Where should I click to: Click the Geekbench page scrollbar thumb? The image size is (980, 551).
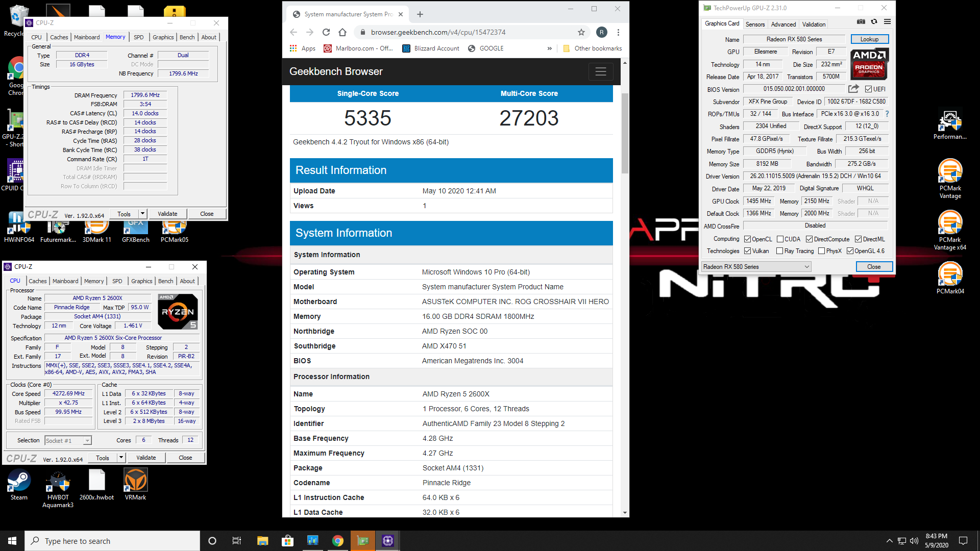(x=625, y=134)
